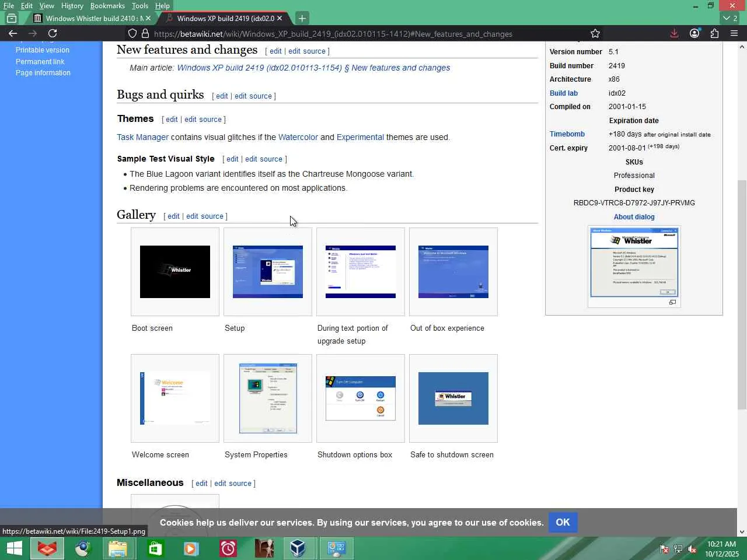Open the Printable version sidebar link

[43, 50]
